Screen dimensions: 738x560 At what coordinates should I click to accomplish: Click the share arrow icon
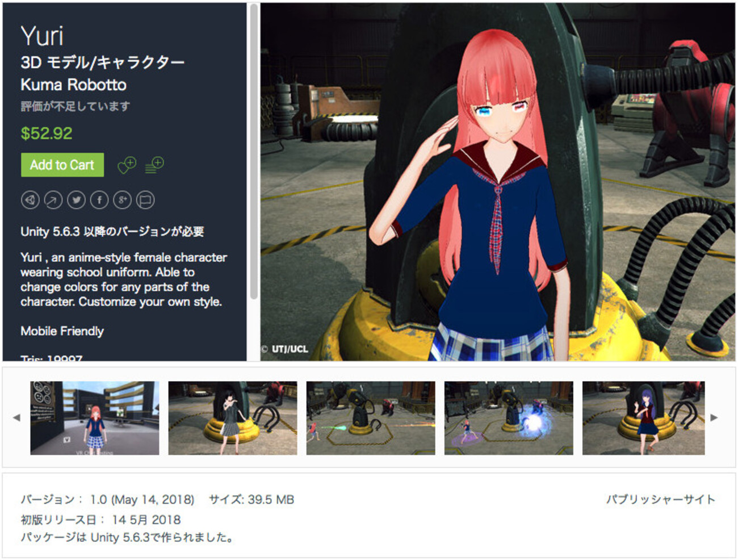[x=53, y=200]
